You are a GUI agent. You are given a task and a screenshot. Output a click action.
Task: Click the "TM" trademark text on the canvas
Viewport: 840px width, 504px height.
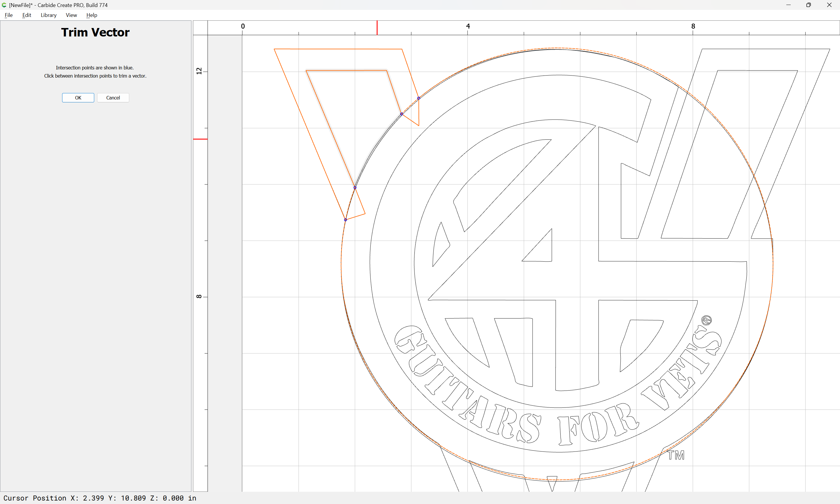[676, 455]
